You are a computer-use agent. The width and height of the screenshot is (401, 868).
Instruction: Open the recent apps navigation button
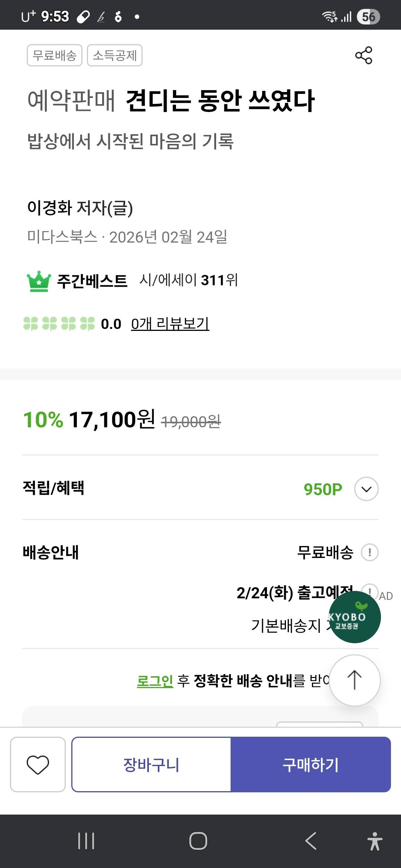point(86,841)
